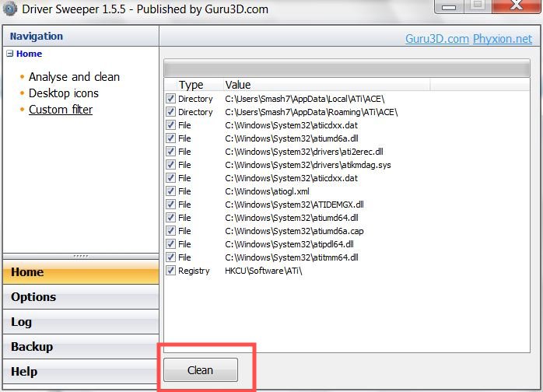Select the ATIDEMGX.dll path value
Viewport: 543px width, 392px height.
pos(294,205)
